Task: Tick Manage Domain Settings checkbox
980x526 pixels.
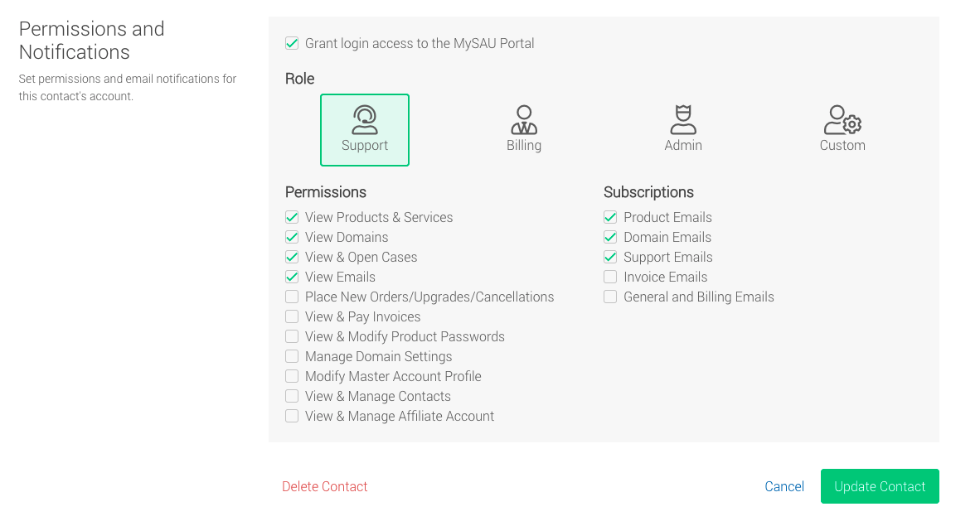Action: pyautogui.click(x=292, y=356)
